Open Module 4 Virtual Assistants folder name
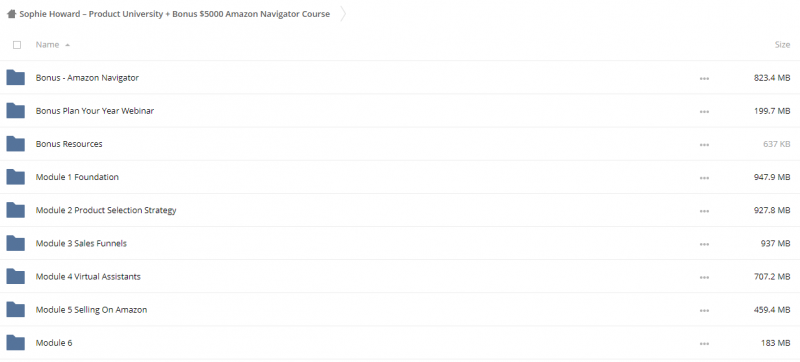The height and width of the screenshot is (362, 800). click(x=88, y=276)
